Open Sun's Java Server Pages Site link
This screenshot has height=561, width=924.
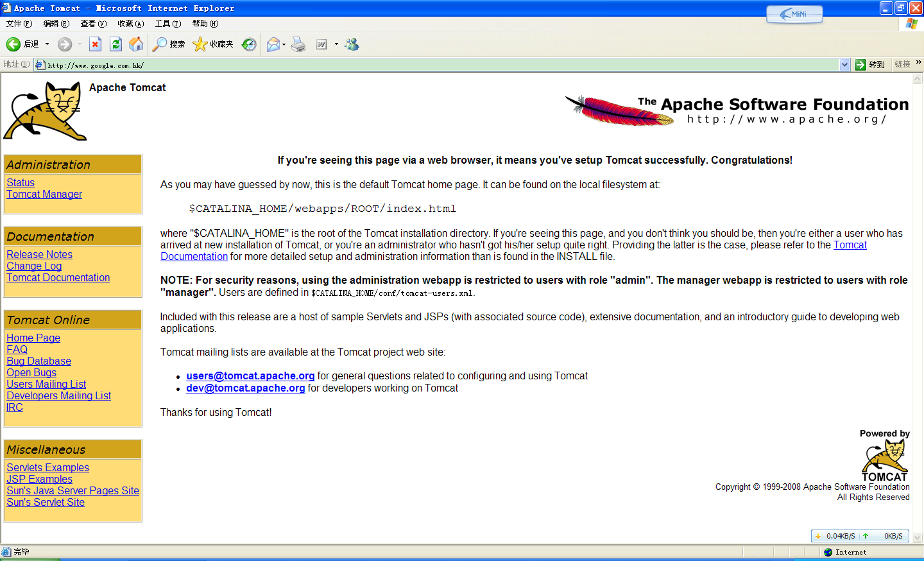[x=73, y=491]
